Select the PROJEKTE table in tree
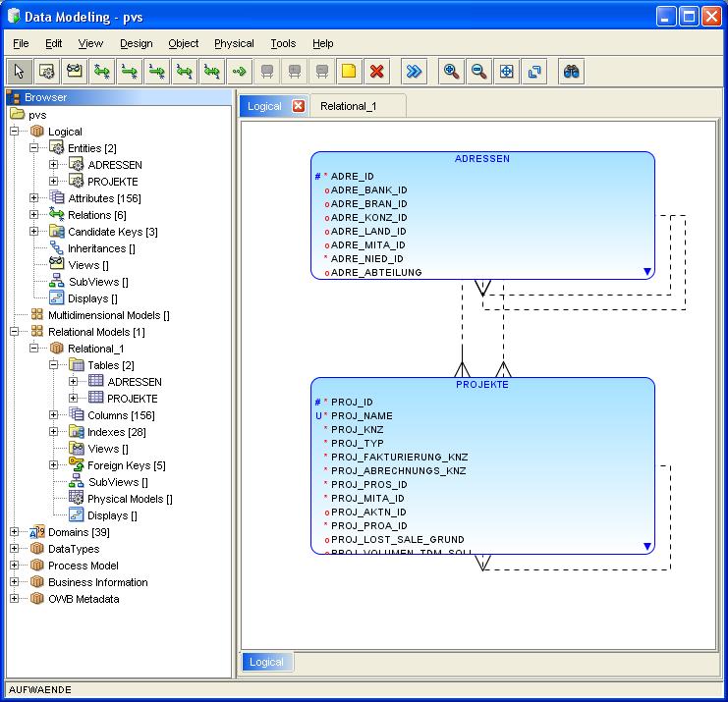Viewport: 728px width, 702px height. [x=133, y=399]
